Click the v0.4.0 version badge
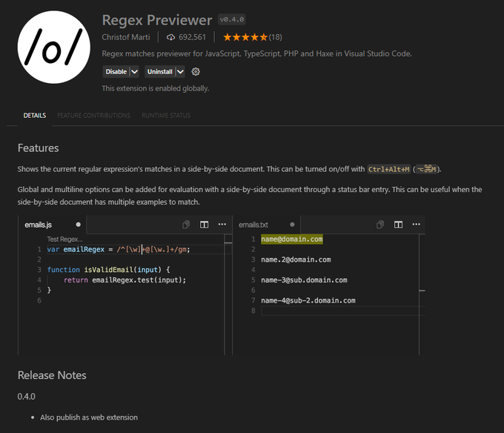504x433 pixels. pos(232,19)
